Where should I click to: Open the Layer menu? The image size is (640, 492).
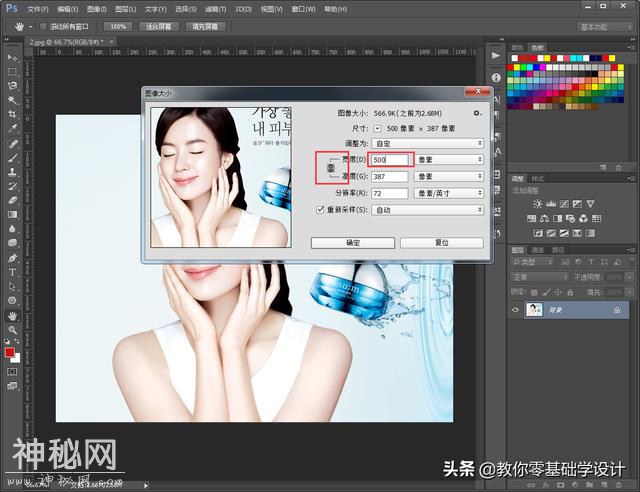(126, 9)
